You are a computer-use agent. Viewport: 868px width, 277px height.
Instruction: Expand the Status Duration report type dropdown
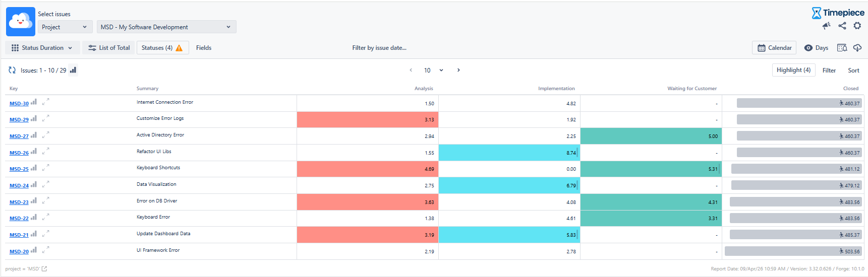click(42, 48)
